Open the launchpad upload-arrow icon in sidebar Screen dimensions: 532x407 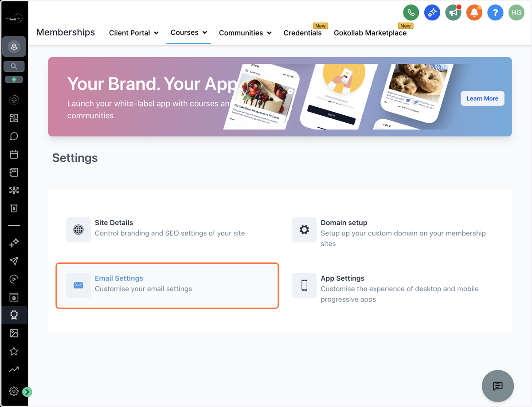point(14,100)
